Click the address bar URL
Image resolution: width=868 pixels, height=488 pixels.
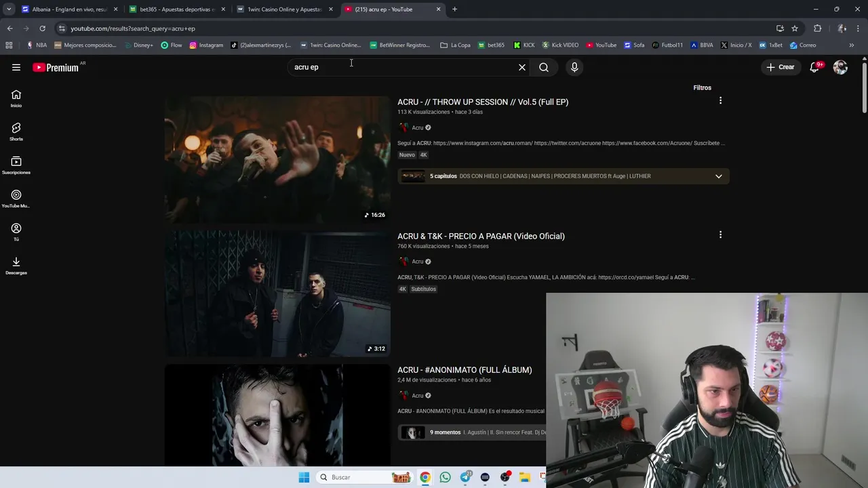click(x=133, y=28)
